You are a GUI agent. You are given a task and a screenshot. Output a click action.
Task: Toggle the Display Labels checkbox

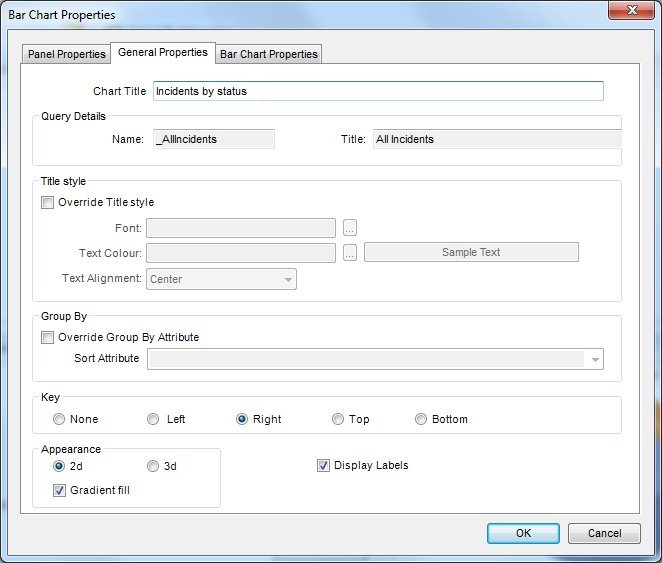coord(323,465)
